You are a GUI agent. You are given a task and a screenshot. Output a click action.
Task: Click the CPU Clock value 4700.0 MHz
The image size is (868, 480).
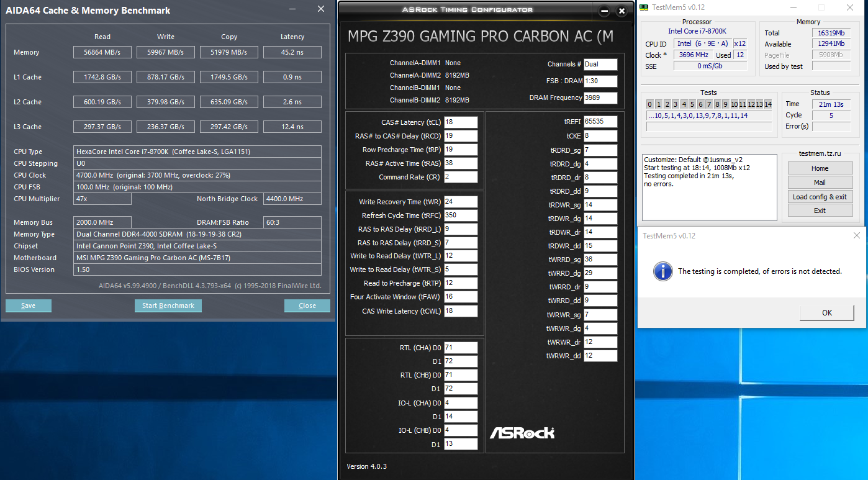197,175
